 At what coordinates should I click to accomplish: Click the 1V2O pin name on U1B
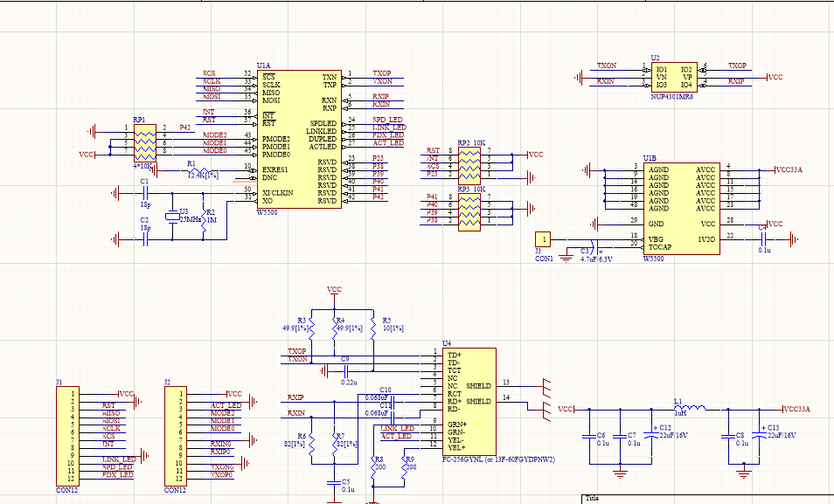[706, 239]
